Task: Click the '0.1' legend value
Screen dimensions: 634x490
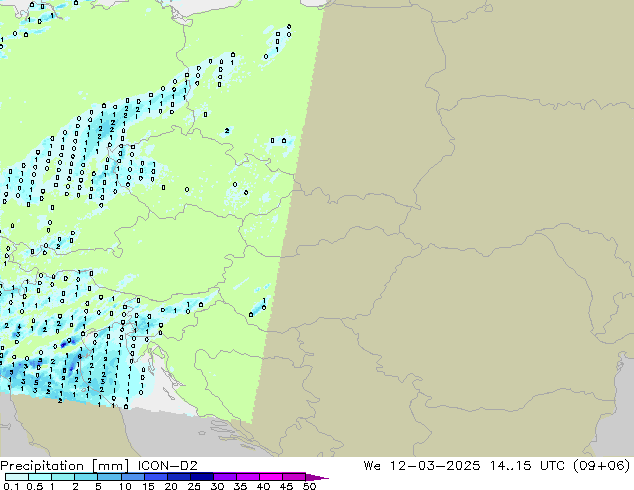Action: [x=11, y=486]
